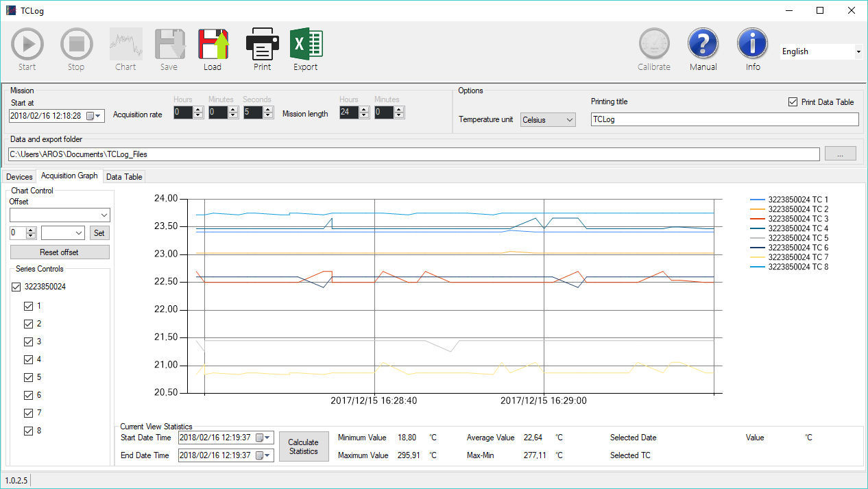868x489 pixels.
Task: Click inside the Printing title text field
Action: [x=724, y=119]
